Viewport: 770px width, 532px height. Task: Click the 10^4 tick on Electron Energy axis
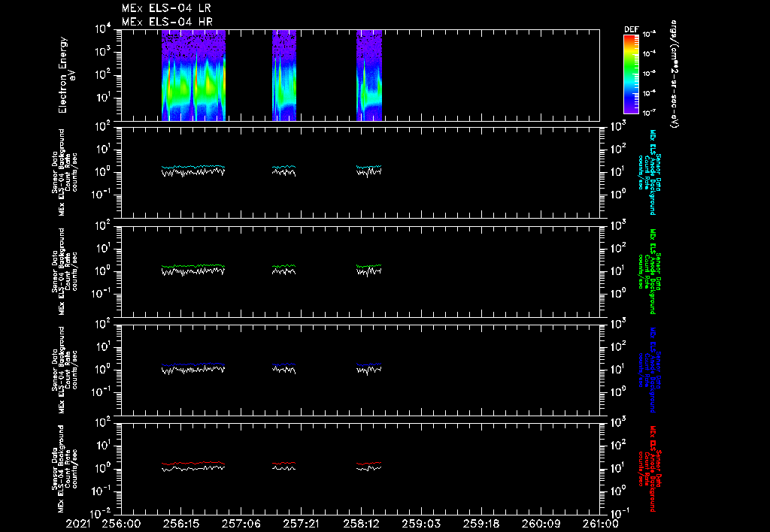click(104, 29)
